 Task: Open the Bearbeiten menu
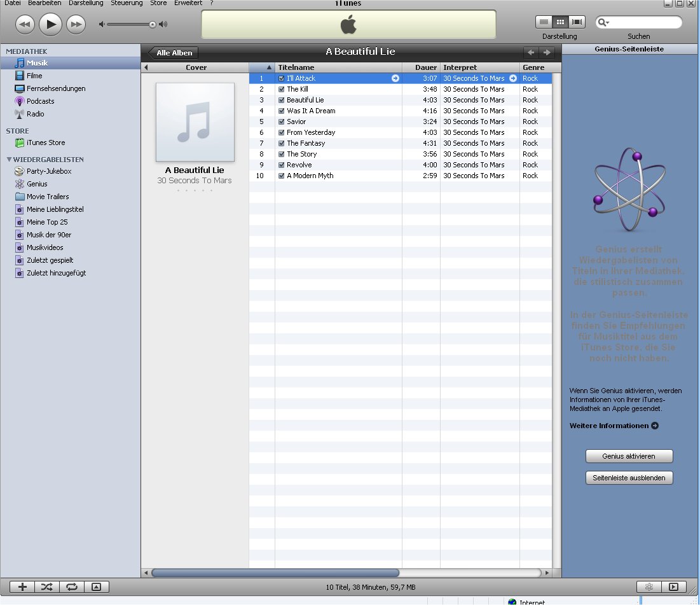click(x=45, y=3)
